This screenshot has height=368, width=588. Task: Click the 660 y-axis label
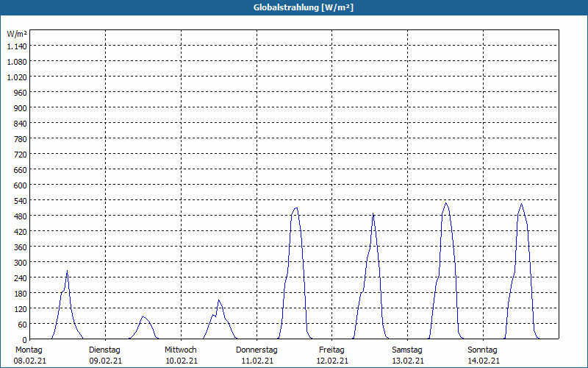tap(21, 170)
